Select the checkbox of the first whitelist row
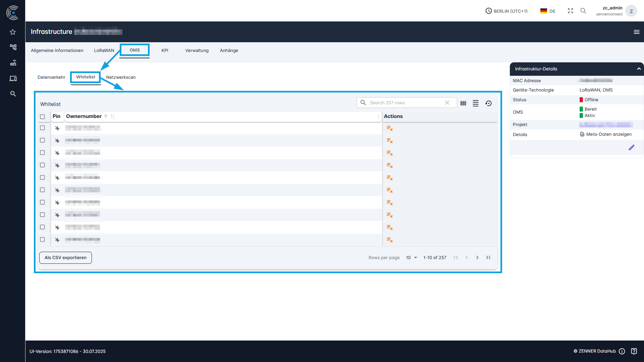Image resolution: width=644 pixels, height=362 pixels. tap(43, 128)
